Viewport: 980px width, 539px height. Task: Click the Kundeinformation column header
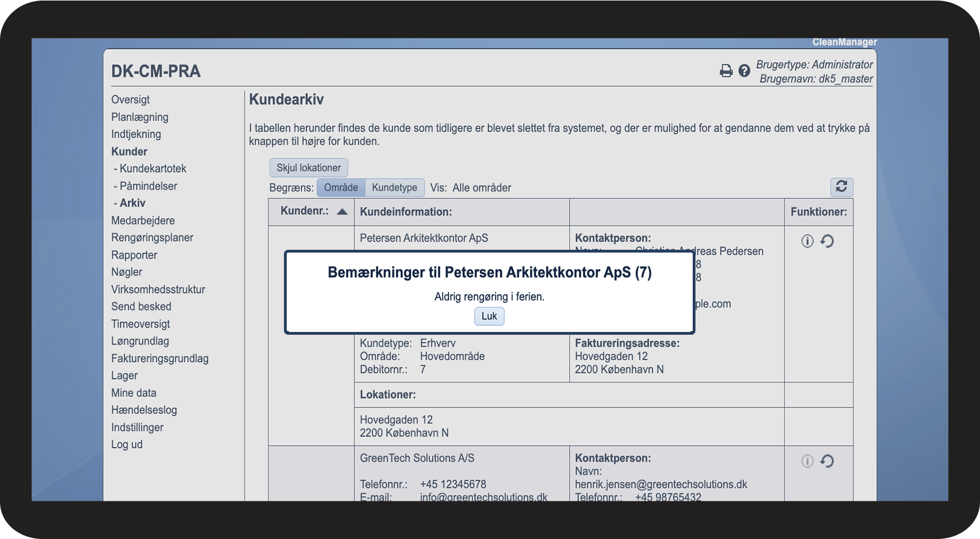pos(406,211)
